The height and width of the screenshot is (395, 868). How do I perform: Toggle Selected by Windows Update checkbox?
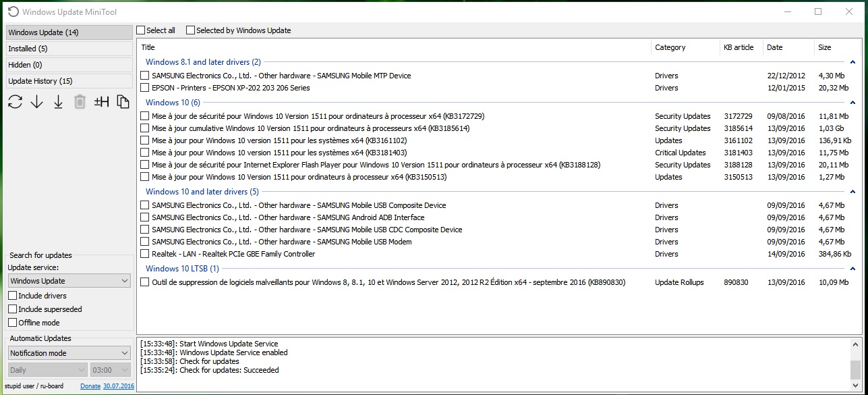point(190,30)
